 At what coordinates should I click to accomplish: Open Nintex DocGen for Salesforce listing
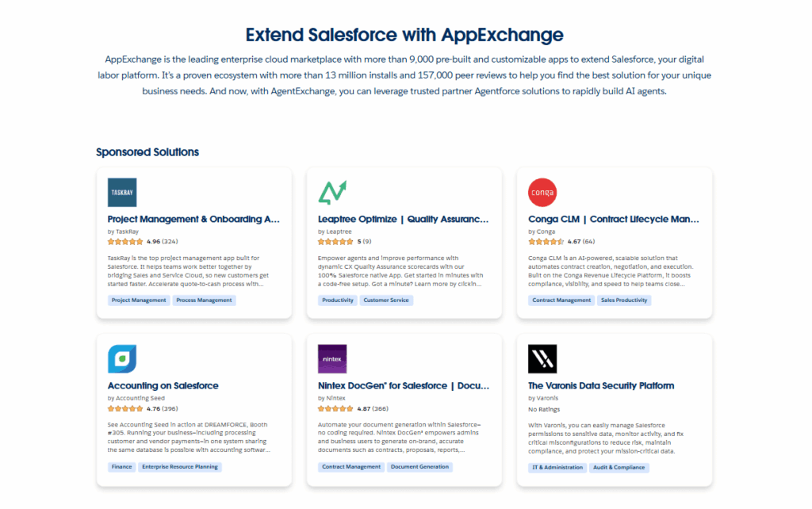[404, 386]
